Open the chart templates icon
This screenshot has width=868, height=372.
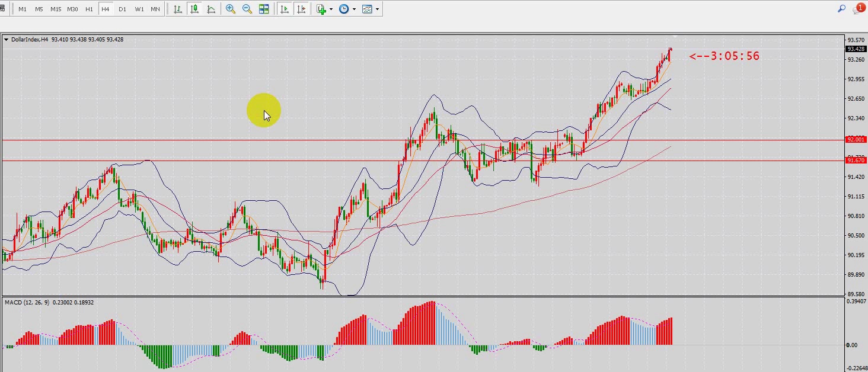pos(367,9)
